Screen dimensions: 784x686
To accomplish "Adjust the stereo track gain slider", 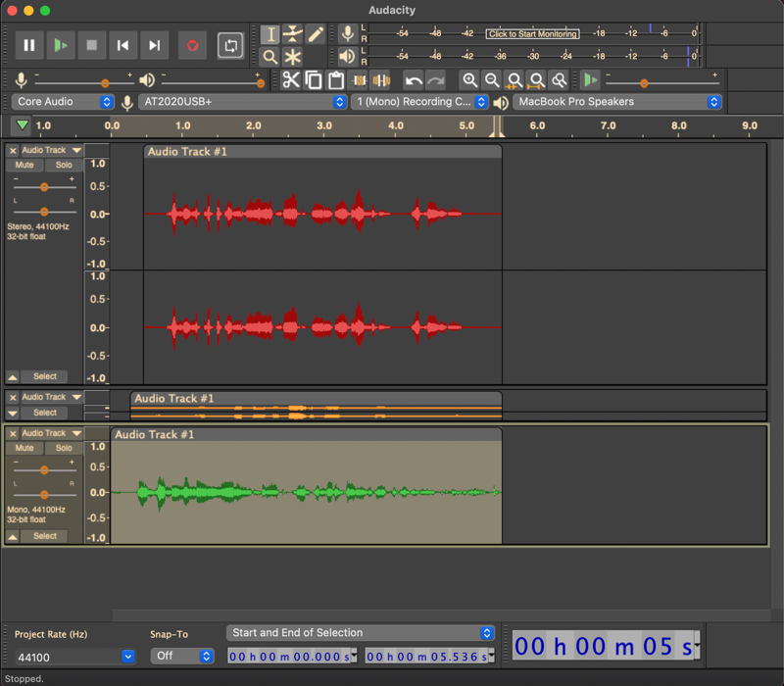I will tap(44, 187).
